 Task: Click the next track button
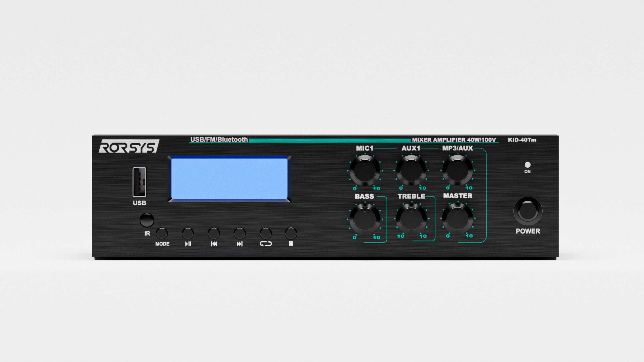[x=239, y=233]
